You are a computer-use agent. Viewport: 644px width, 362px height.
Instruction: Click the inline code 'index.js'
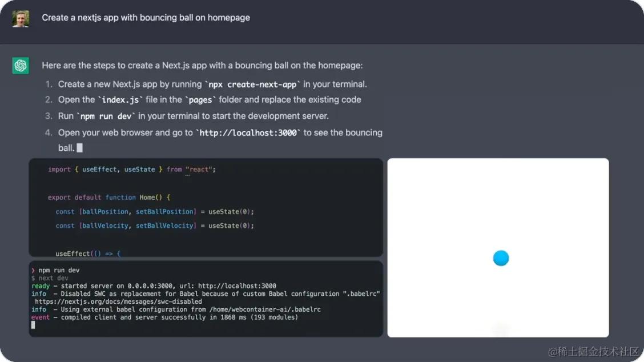tap(120, 100)
